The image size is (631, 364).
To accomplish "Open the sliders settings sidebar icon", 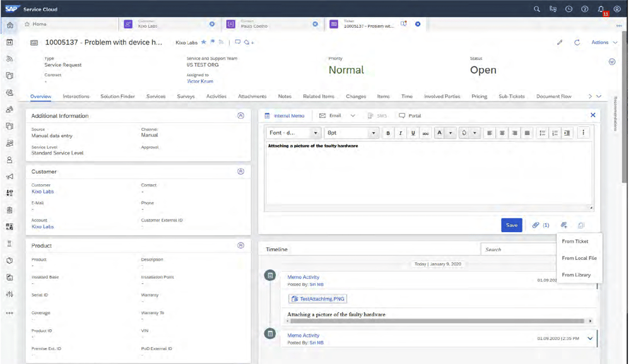I will (x=9, y=294).
